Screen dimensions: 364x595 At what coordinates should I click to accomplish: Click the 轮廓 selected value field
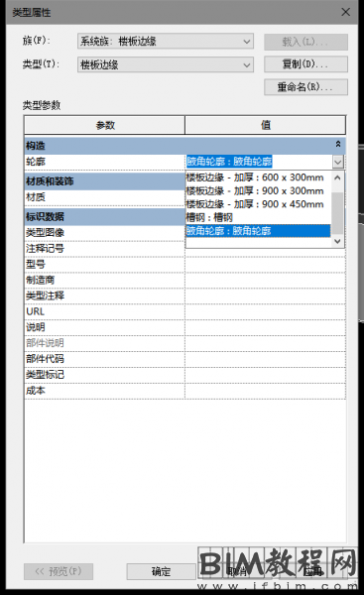pos(259,162)
